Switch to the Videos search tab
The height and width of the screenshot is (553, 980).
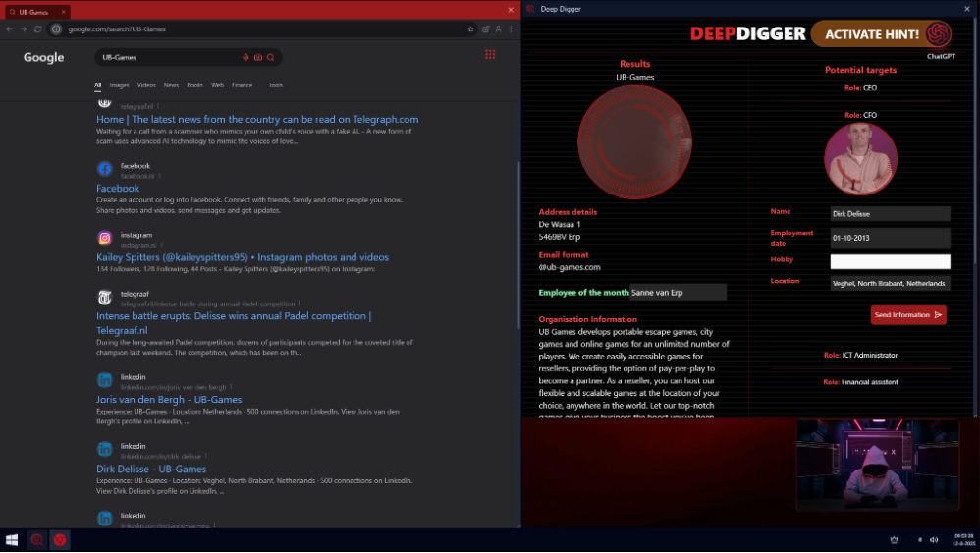tap(146, 85)
